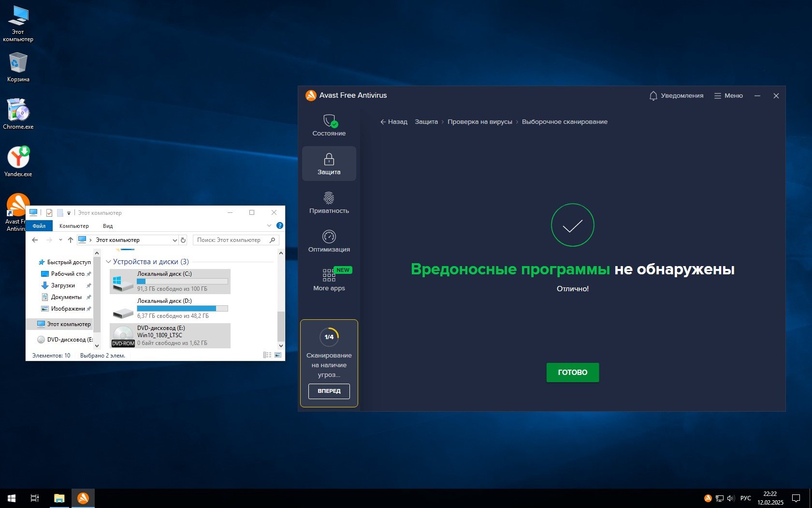The image size is (812, 508).
Task: Refresh the Explorer address bar location
Action: tap(183, 240)
